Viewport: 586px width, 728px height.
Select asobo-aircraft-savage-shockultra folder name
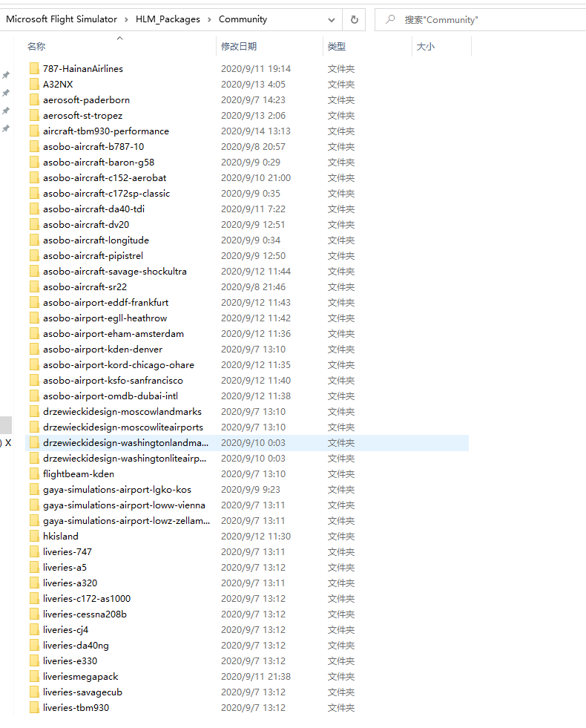tap(114, 271)
